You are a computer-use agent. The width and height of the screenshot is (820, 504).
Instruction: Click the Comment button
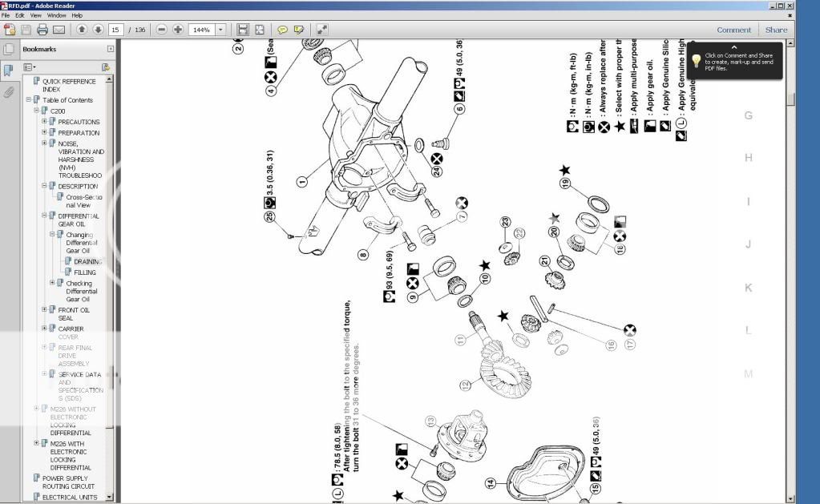coord(733,29)
